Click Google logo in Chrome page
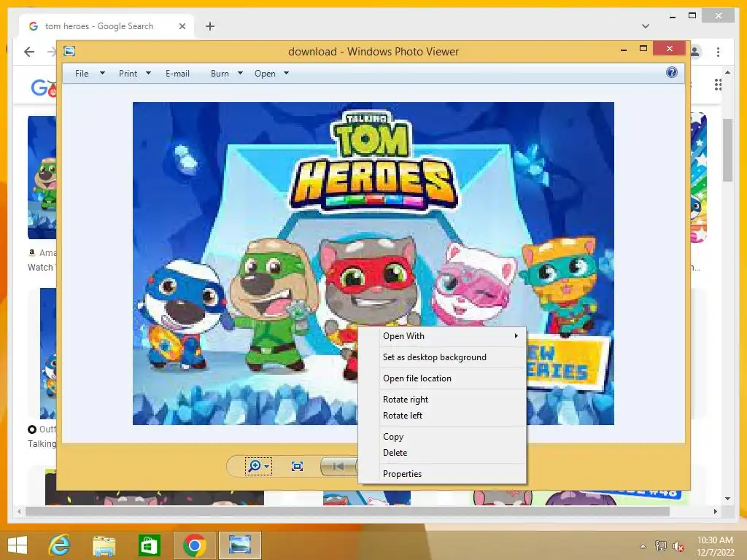The width and height of the screenshot is (747, 560). tap(43, 87)
